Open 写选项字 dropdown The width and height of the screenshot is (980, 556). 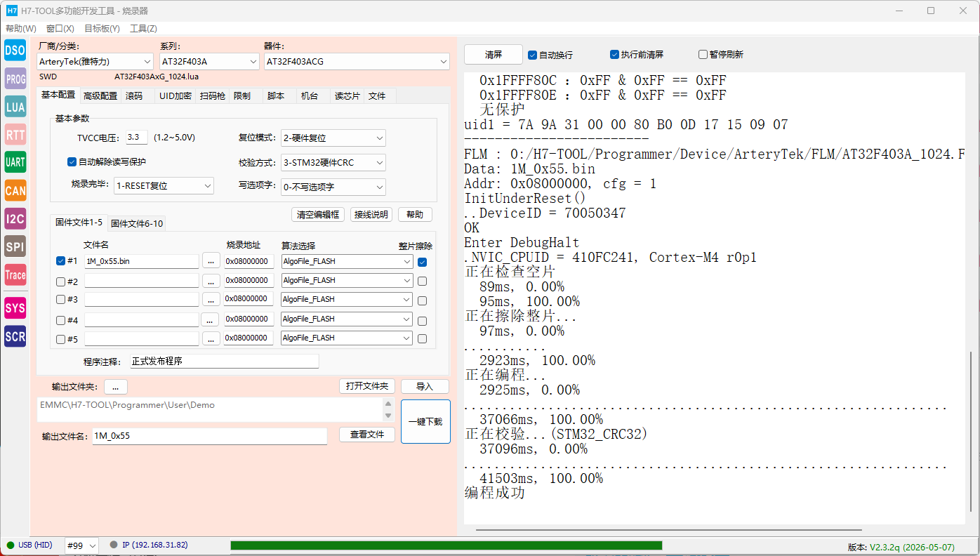[333, 187]
